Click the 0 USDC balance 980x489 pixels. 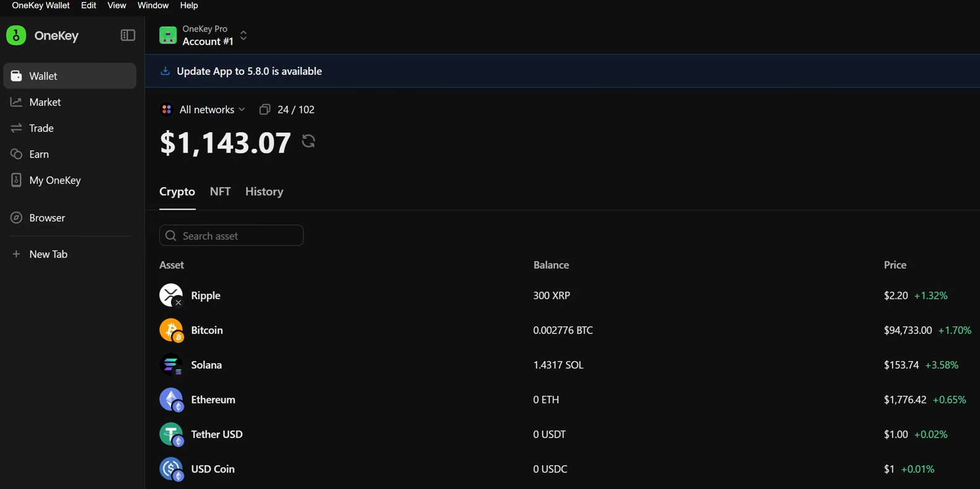tap(550, 469)
